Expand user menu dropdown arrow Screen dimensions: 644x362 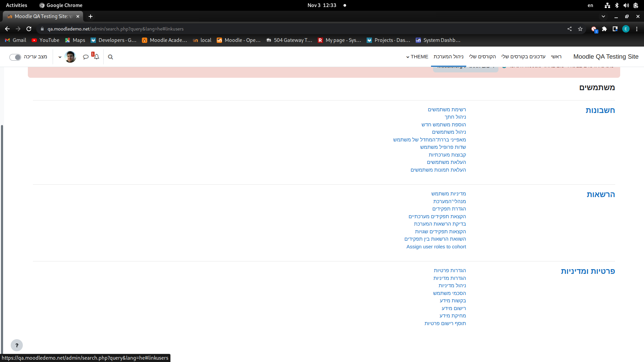pos(60,57)
